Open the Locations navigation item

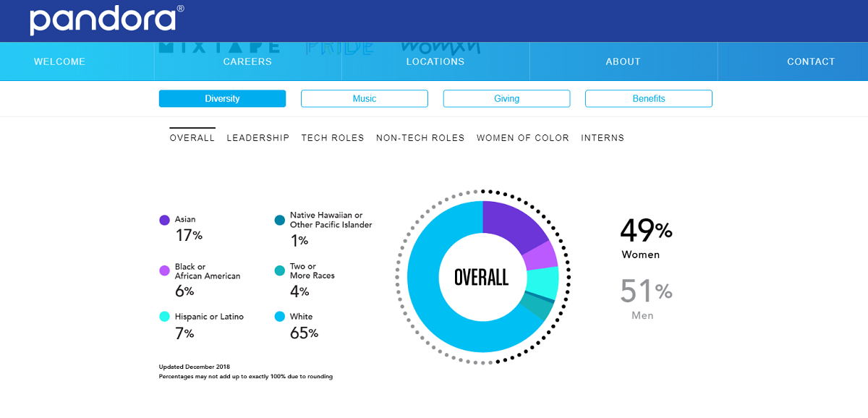pos(435,61)
